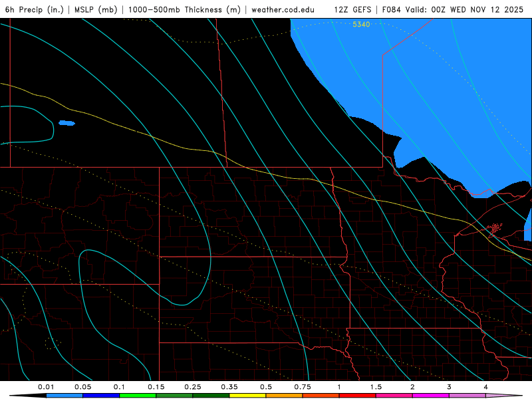
Task: Select the dark orange 0.75–1 legend swatch
Action: tap(321, 396)
